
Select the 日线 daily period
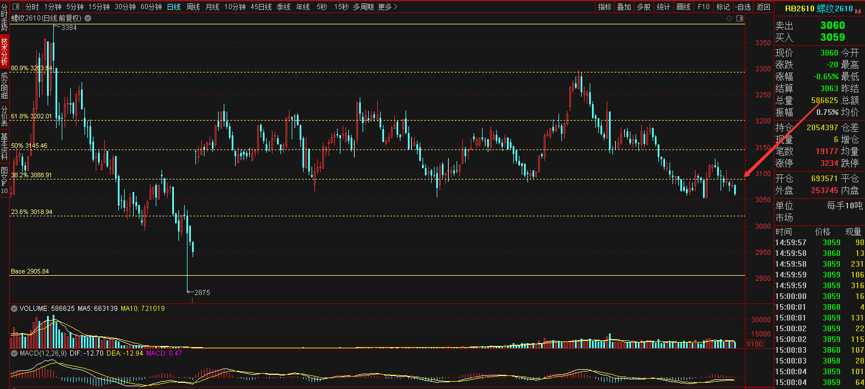tap(173, 7)
